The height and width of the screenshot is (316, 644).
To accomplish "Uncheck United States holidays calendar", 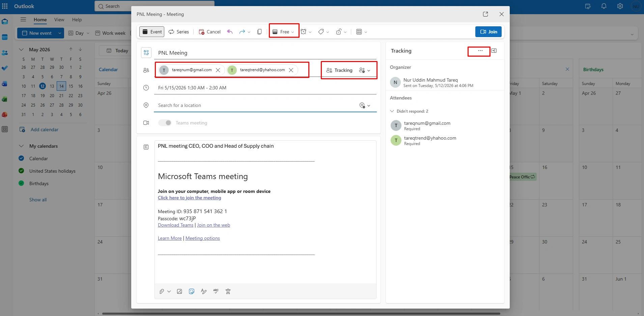I will pyautogui.click(x=21, y=171).
